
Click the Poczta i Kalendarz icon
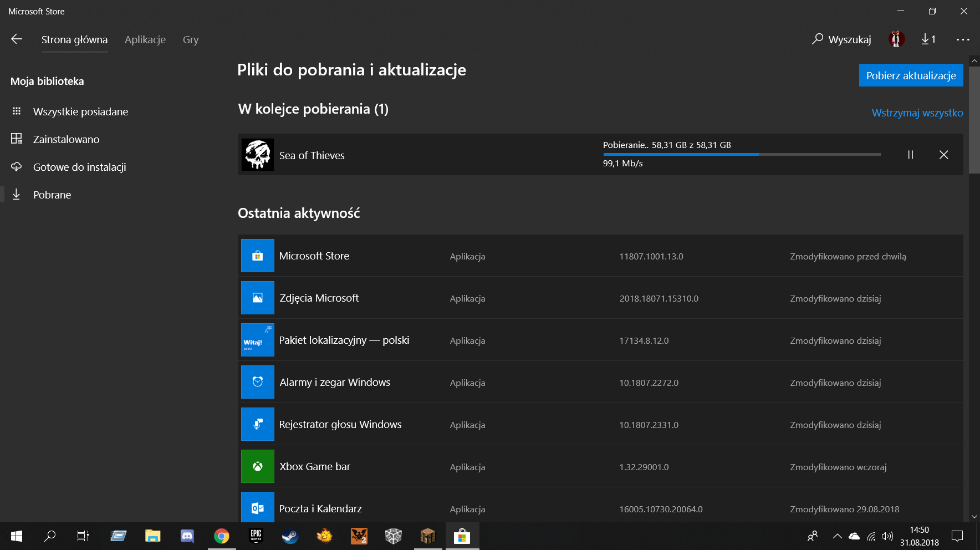(x=258, y=507)
